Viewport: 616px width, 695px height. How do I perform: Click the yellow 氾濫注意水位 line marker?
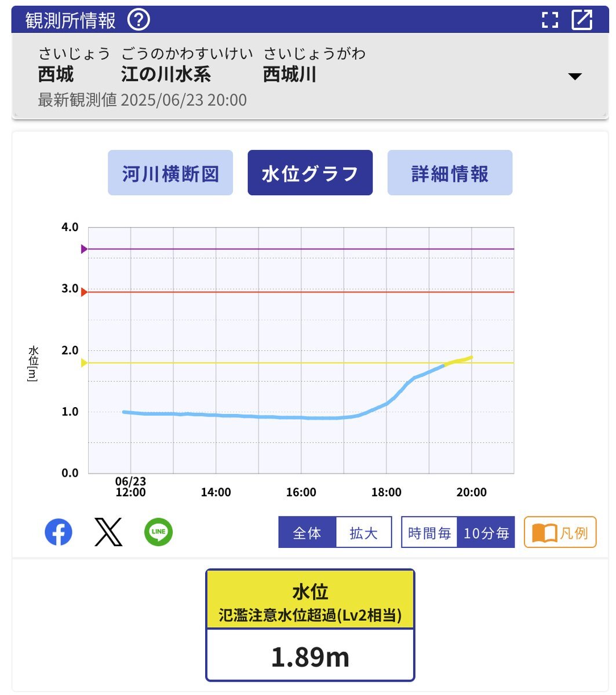coord(84,363)
